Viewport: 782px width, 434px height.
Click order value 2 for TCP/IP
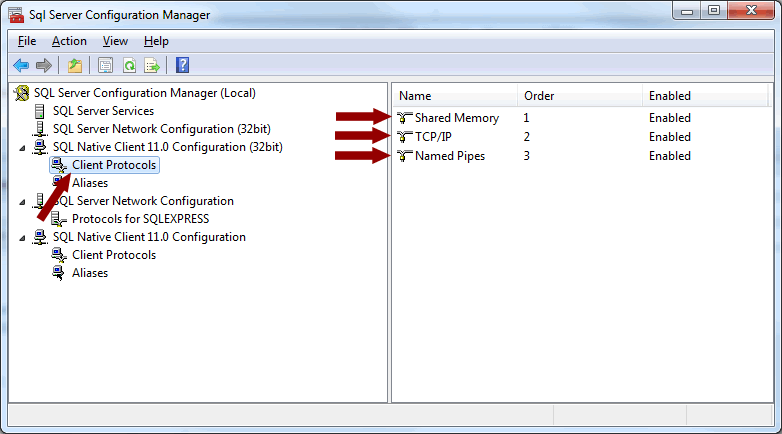coord(527,137)
